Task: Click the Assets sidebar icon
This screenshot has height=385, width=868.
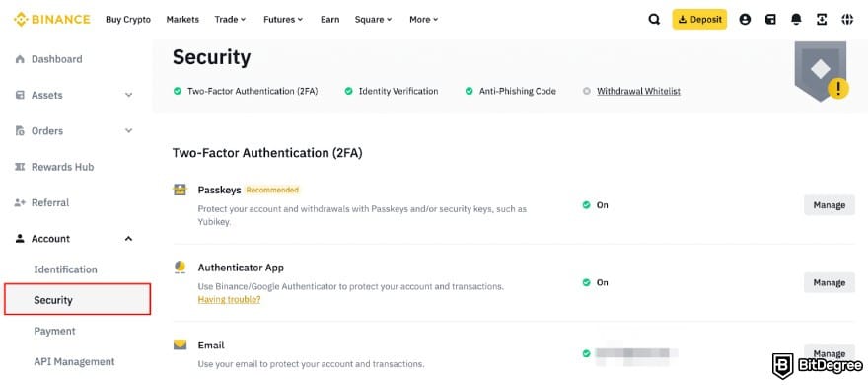Action: (20, 96)
